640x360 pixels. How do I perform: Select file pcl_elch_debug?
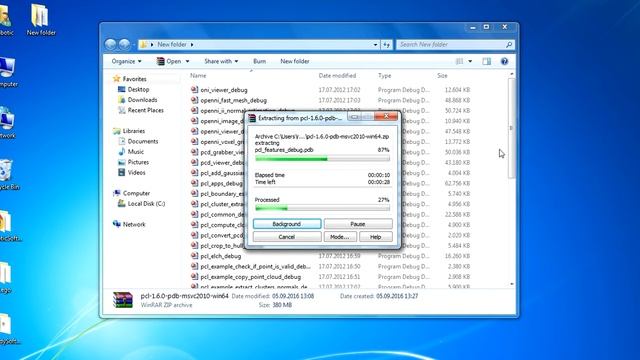(x=221, y=256)
